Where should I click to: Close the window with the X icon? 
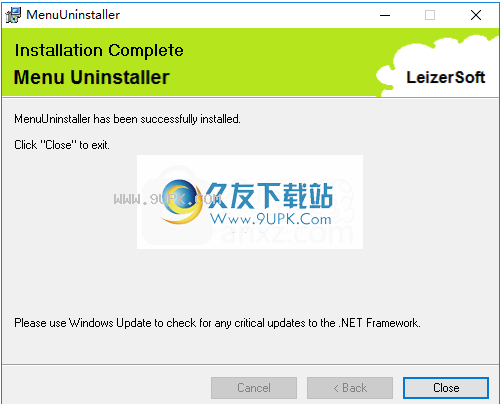[476, 15]
